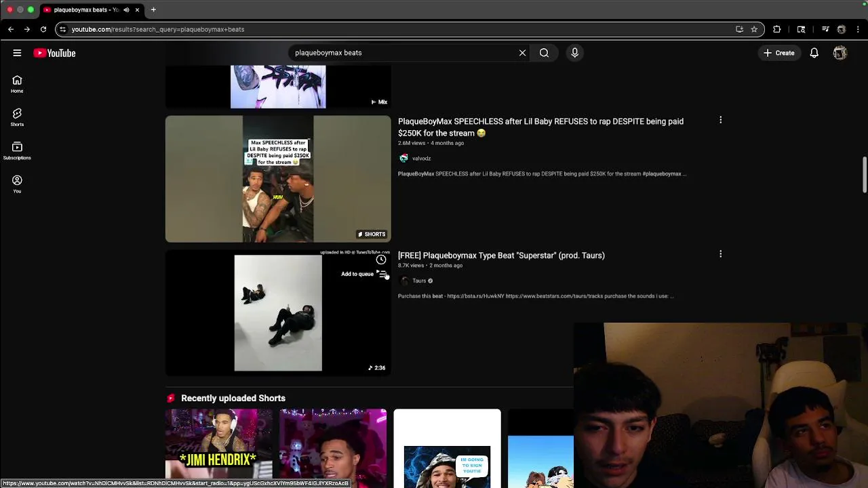Click the page's vertical scrollbar
The height and width of the screenshot is (488, 868).
(x=864, y=175)
